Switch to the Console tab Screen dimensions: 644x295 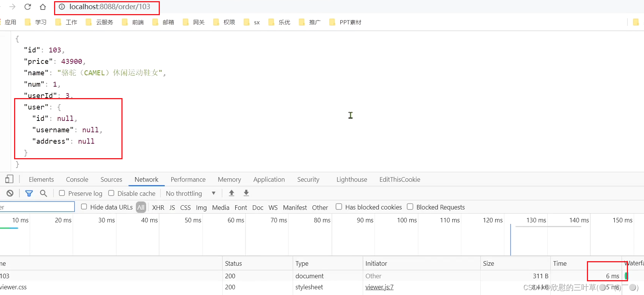pyautogui.click(x=77, y=179)
